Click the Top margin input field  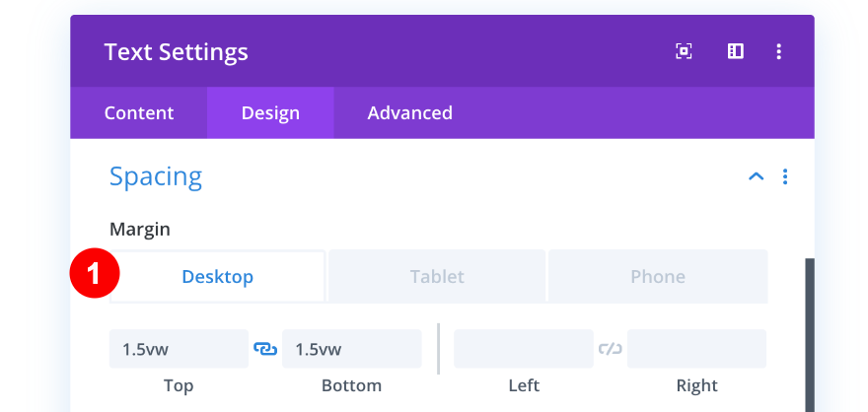tap(179, 349)
